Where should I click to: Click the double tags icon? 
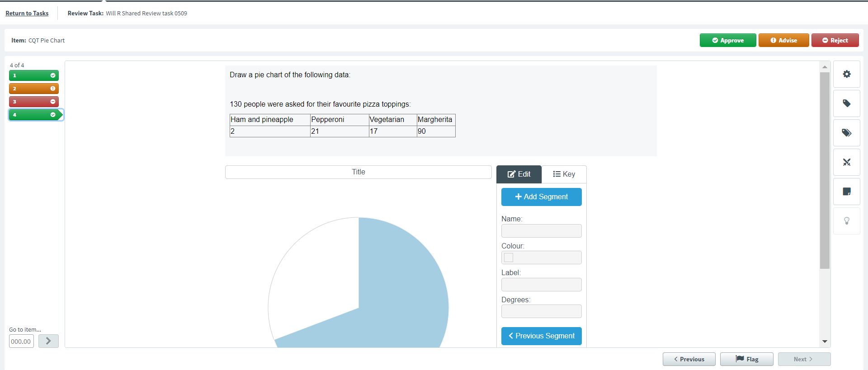[x=847, y=133]
